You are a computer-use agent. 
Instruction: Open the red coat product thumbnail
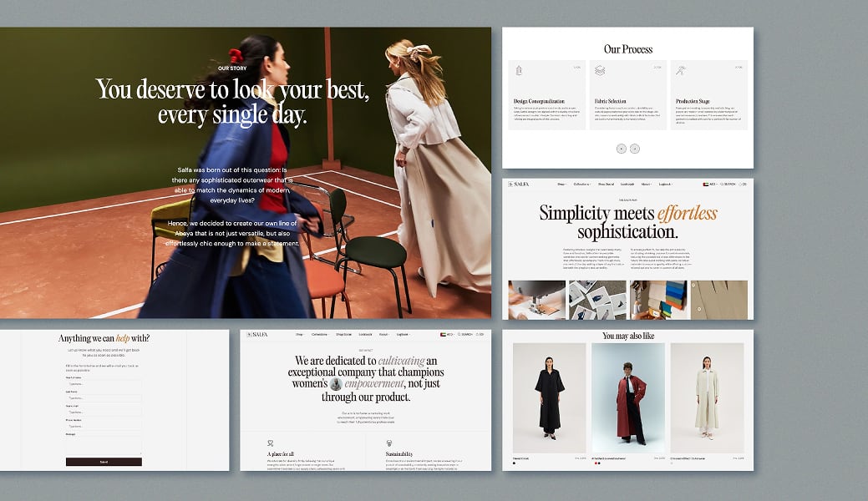point(628,398)
